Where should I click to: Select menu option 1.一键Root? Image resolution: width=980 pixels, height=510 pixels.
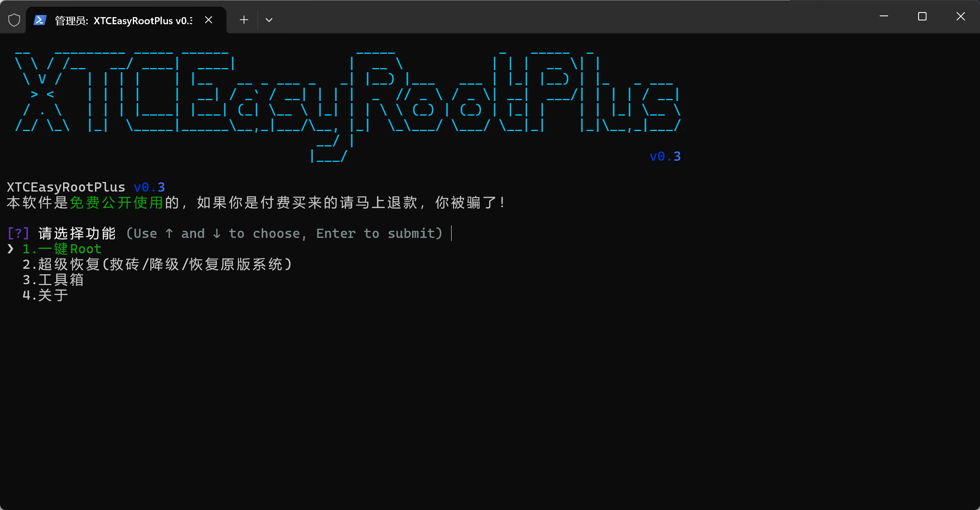(62, 249)
